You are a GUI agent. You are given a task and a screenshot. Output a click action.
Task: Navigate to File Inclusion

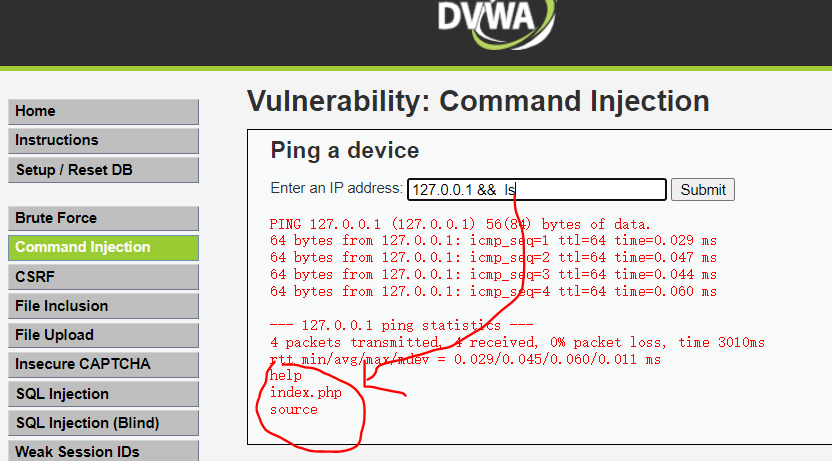[x=103, y=306]
